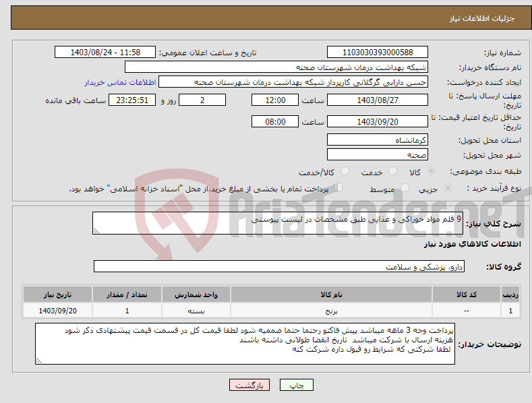Click the شرح کلی نیاز text area
The height and width of the screenshot is (403, 532).
tap(278, 223)
